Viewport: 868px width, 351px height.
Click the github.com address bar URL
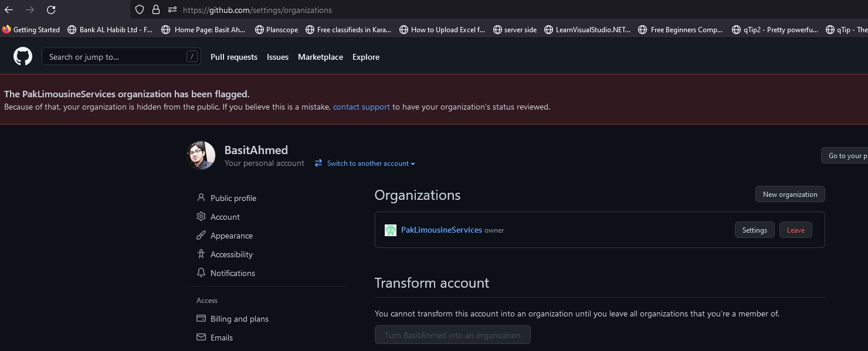(x=257, y=10)
